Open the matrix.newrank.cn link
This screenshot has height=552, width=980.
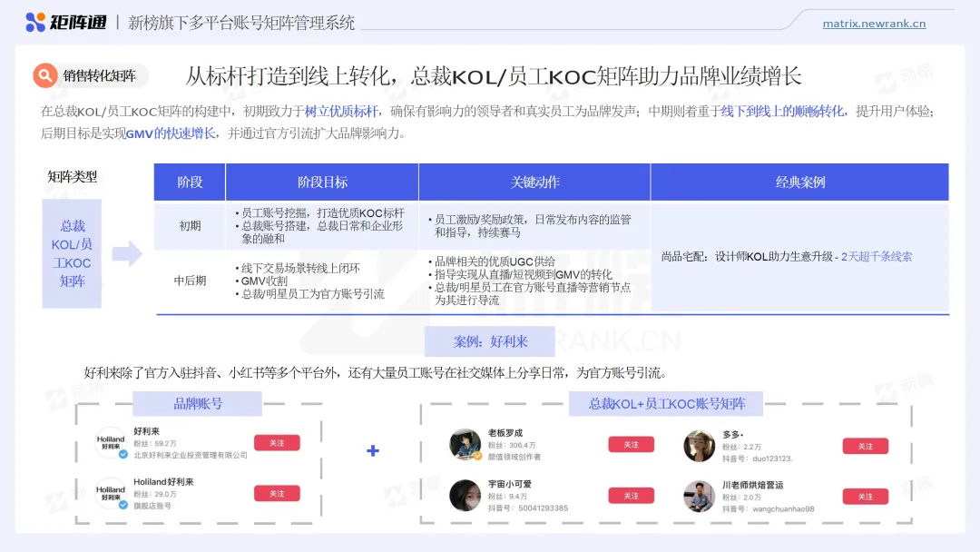[874, 24]
